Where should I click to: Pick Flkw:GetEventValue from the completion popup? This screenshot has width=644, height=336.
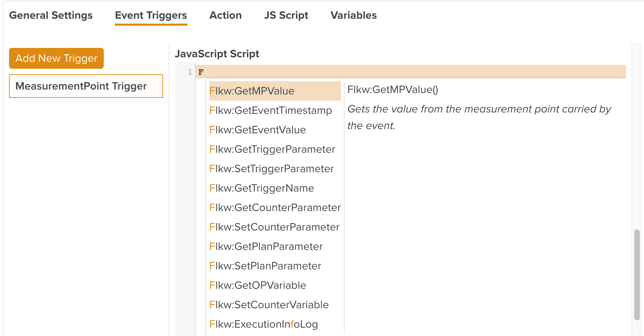tap(258, 129)
